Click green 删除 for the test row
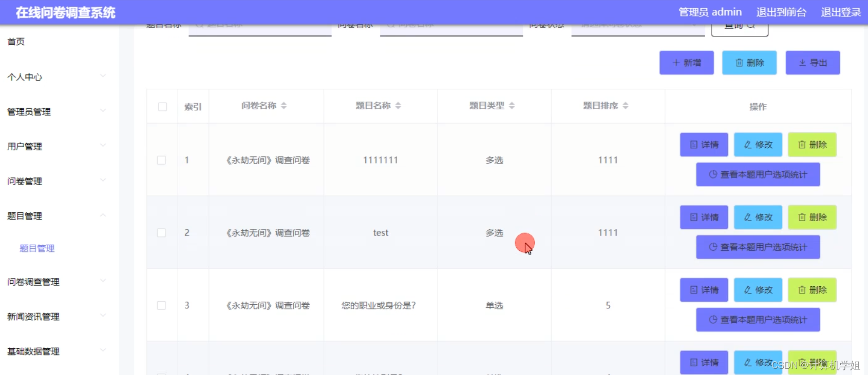Image resolution: width=868 pixels, height=375 pixels. [x=812, y=218]
